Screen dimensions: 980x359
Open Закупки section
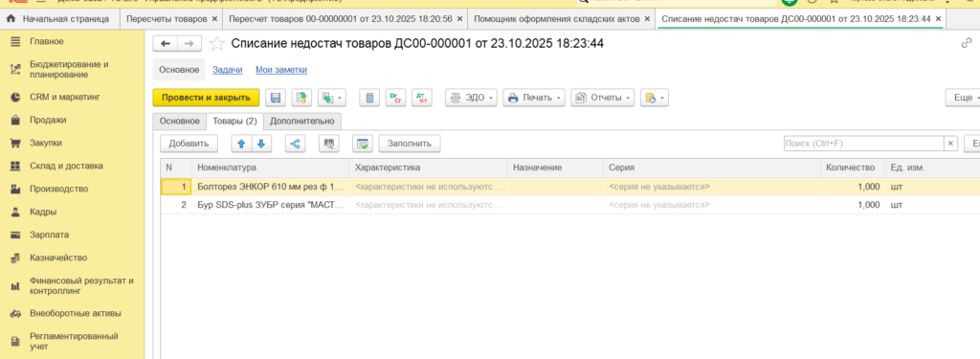[72, 143]
